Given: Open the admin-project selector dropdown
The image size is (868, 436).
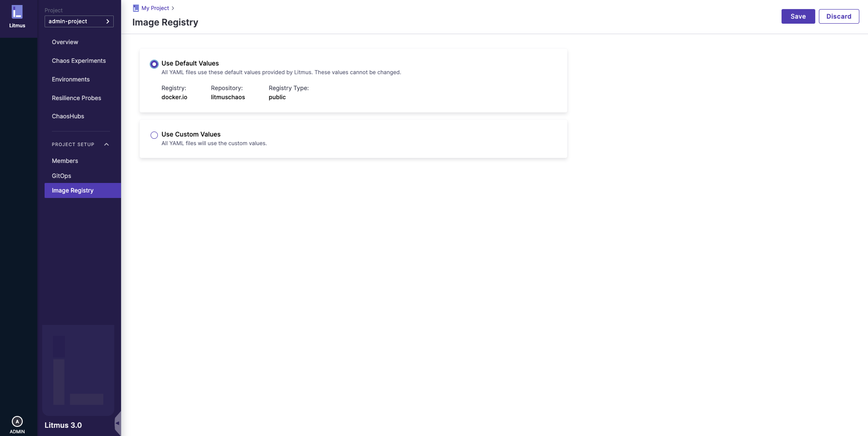Looking at the screenshot, I should [79, 21].
